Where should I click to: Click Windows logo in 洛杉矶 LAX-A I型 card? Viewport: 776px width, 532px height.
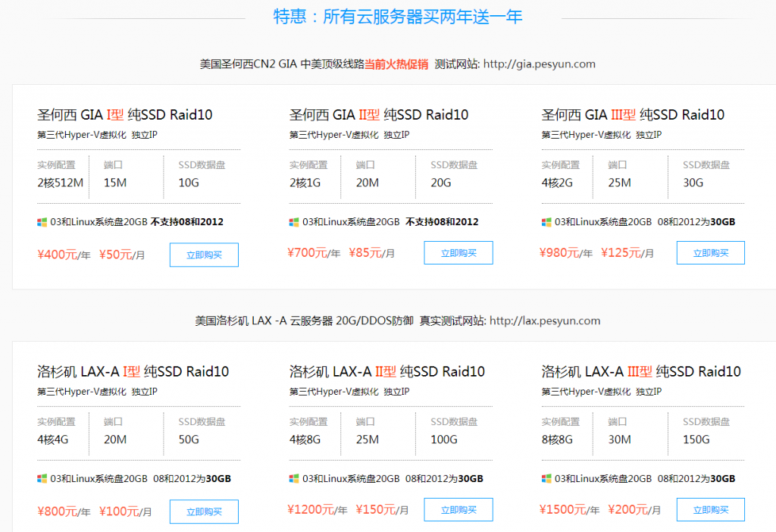pyautogui.click(x=42, y=479)
